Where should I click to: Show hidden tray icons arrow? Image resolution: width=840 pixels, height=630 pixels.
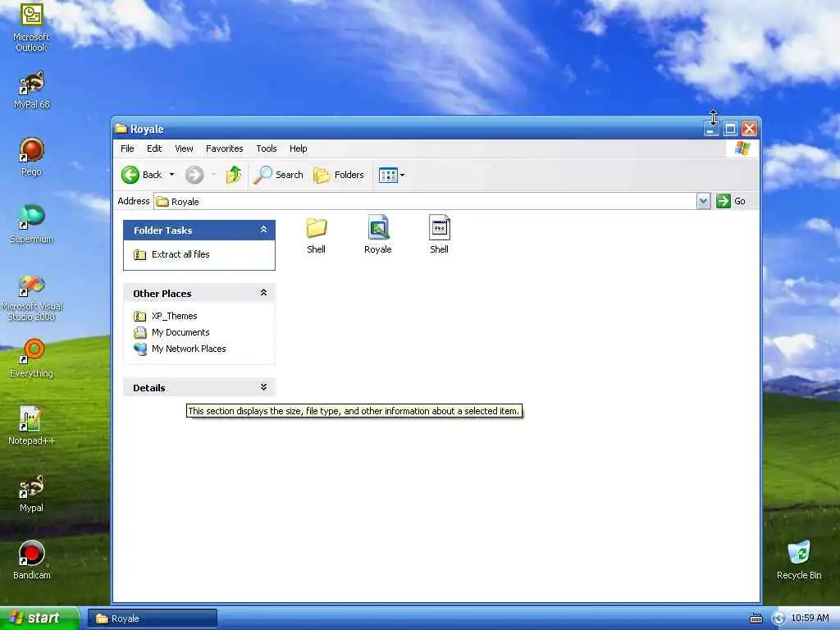[778, 619]
